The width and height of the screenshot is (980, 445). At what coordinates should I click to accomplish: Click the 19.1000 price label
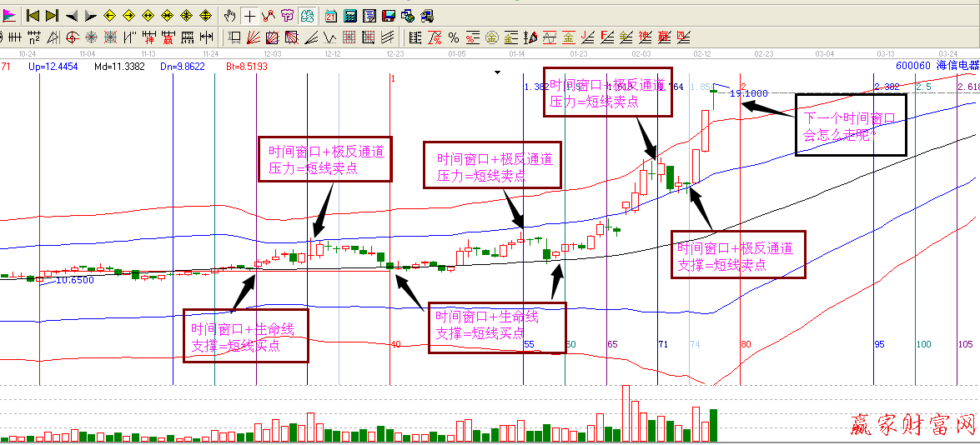[747, 93]
